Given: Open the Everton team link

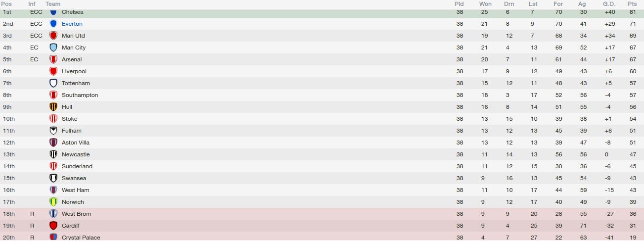Looking at the screenshot, I should point(72,24).
